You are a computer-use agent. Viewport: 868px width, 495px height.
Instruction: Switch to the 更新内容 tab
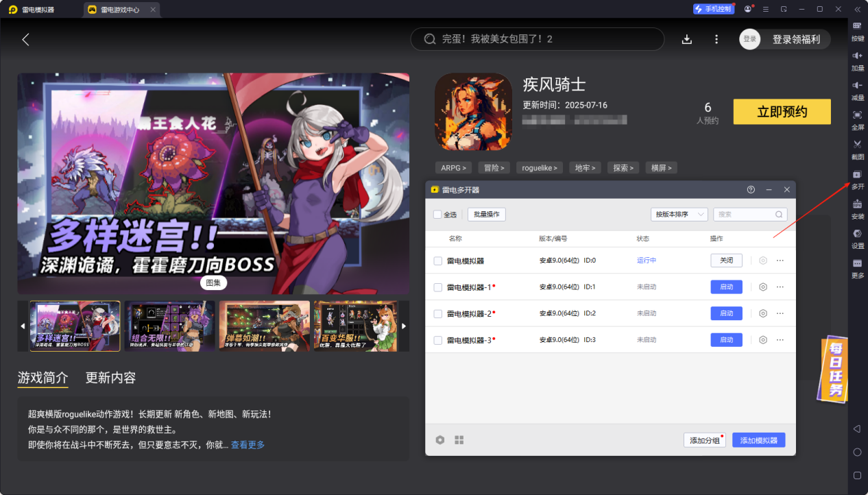point(110,378)
